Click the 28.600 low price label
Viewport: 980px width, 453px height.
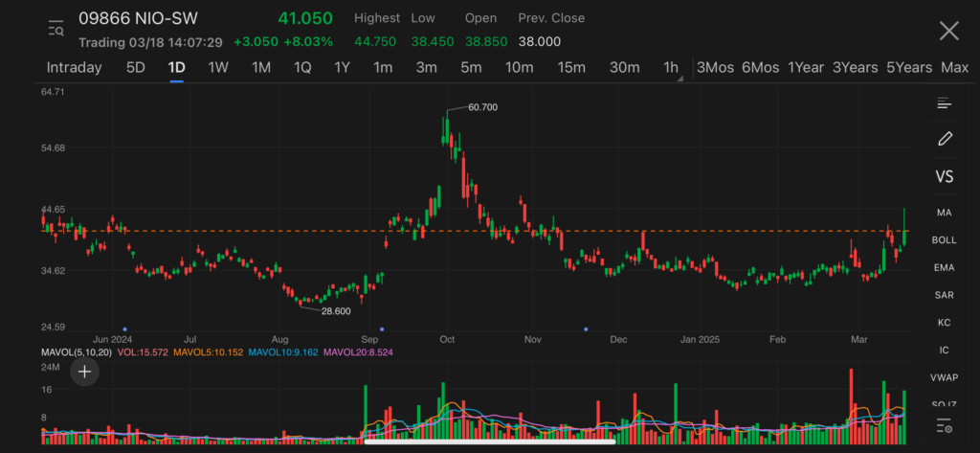(336, 311)
